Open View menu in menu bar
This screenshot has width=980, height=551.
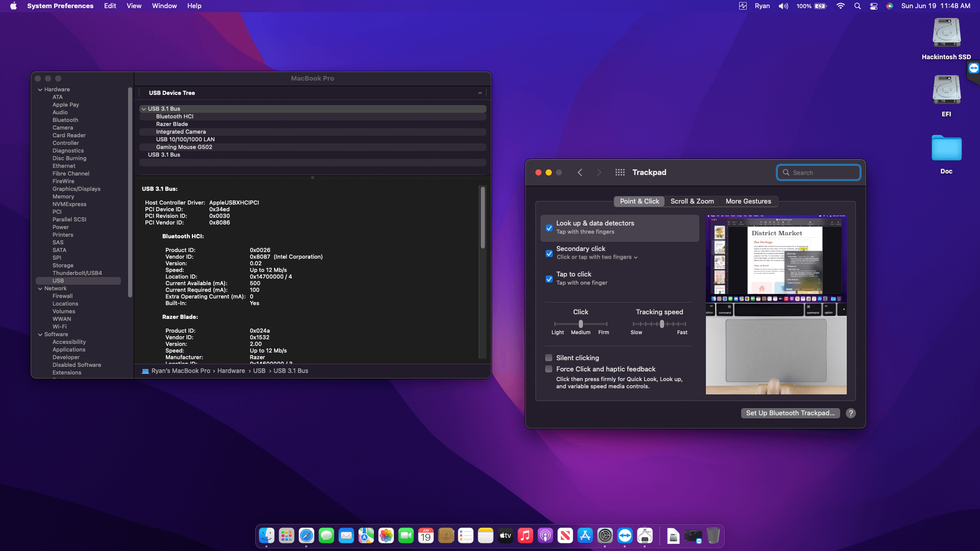[134, 6]
